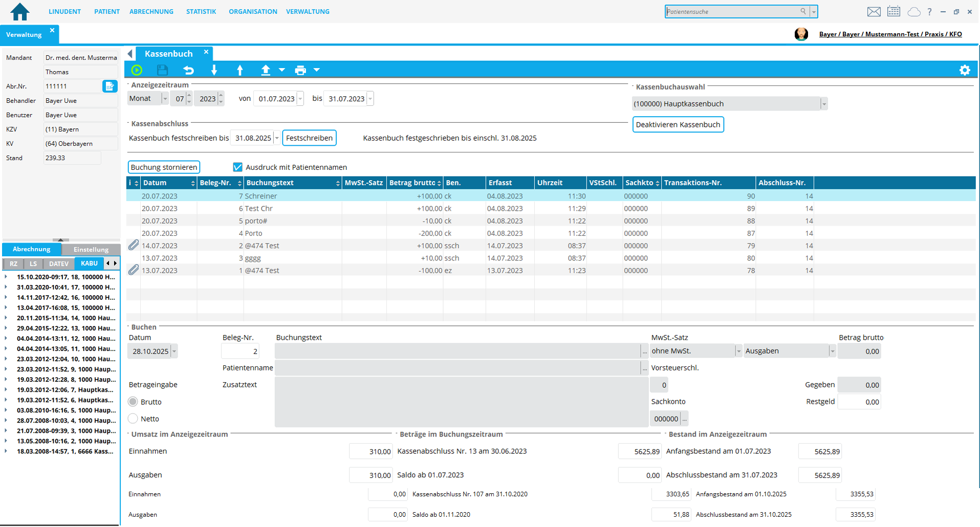
Task: Open the ohne MwSt. dropdown
Action: tap(737, 350)
